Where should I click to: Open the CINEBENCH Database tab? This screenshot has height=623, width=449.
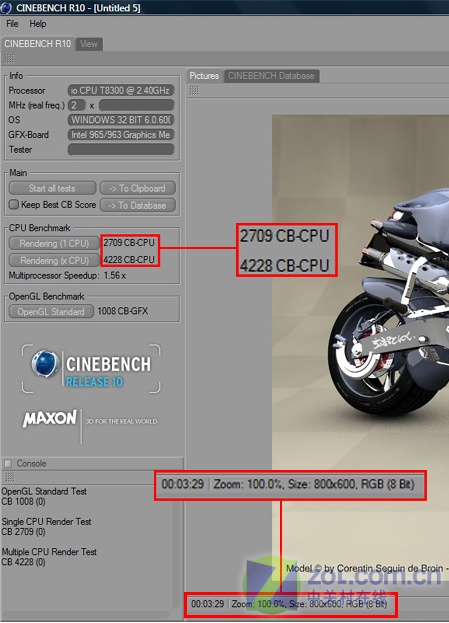pos(271,76)
